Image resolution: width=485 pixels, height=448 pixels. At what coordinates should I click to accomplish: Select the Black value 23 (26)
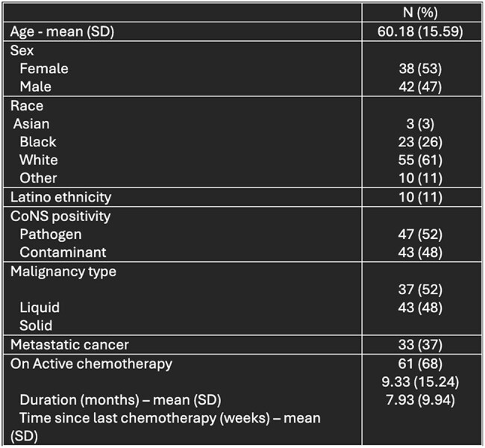pos(420,142)
